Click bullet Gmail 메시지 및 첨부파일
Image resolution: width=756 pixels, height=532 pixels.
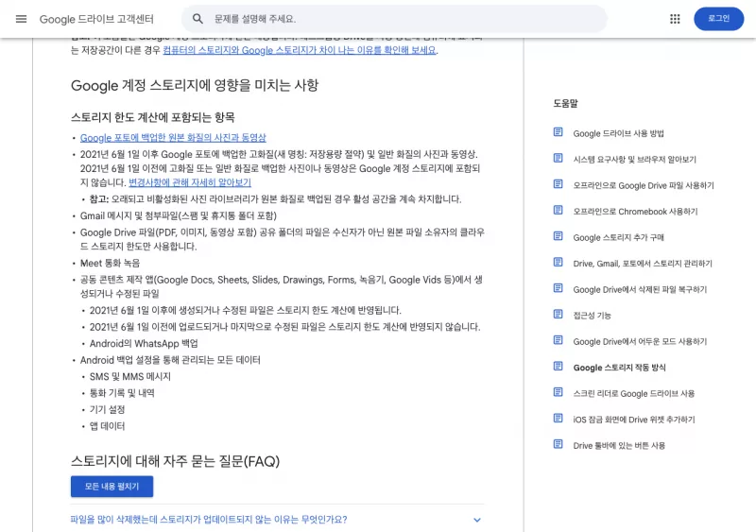179,215
